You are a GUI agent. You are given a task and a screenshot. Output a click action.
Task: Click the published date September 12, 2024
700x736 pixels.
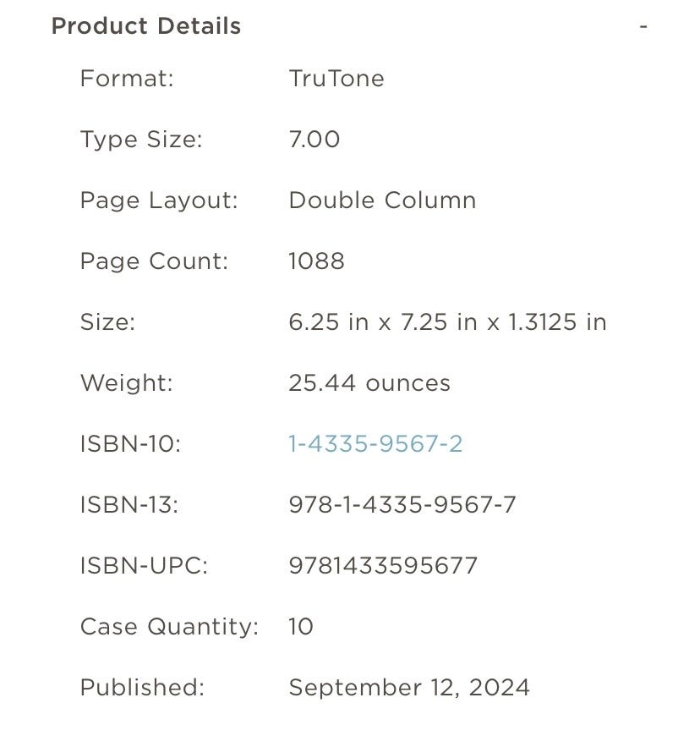pos(409,688)
